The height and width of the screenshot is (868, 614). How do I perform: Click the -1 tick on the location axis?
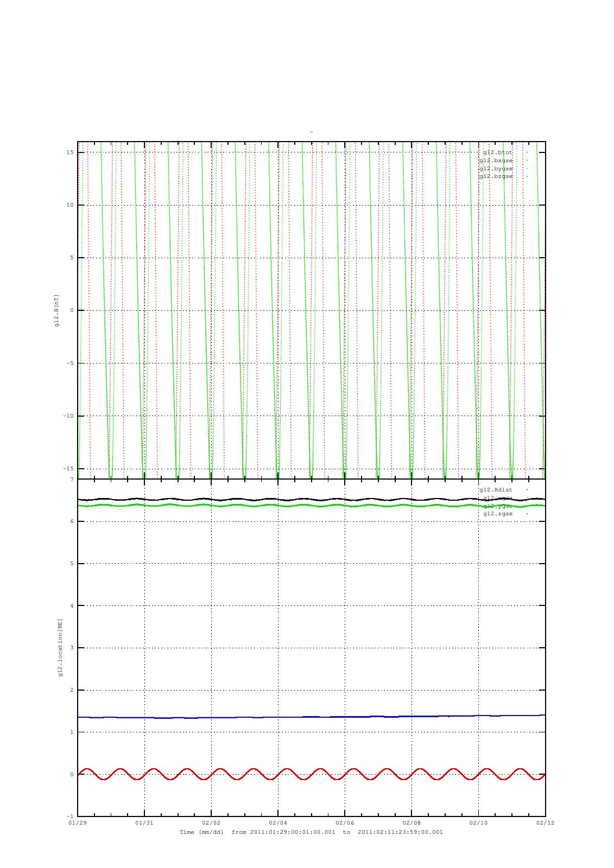pyautogui.click(x=70, y=816)
